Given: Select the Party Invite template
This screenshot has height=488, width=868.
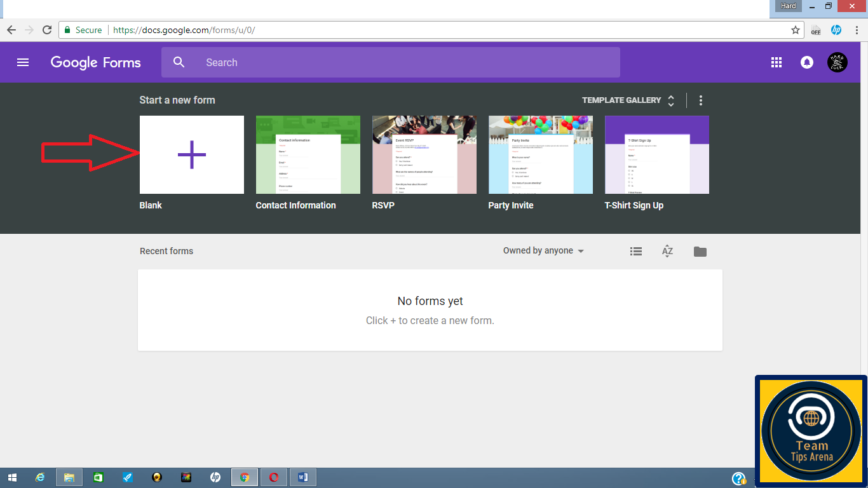Looking at the screenshot, I should (540, 154).
